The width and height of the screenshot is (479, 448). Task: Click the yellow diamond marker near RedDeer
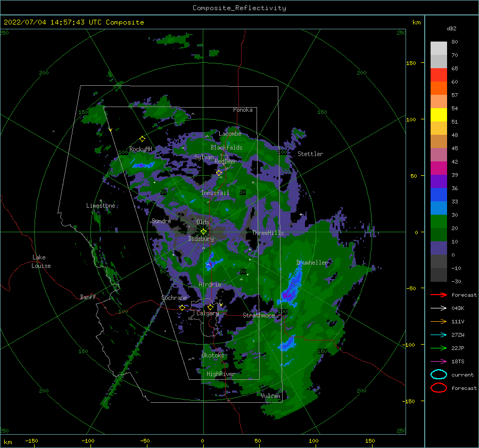tap(219, 173)
